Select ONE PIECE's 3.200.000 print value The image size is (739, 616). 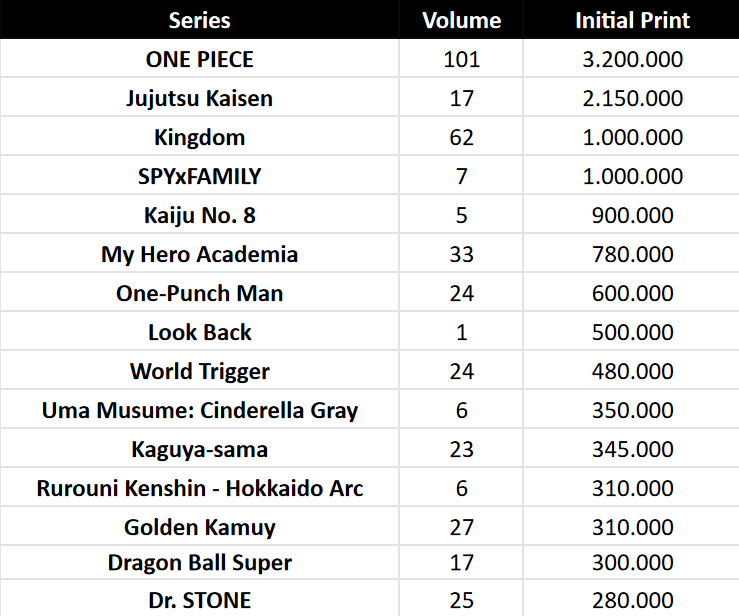pyautogui.click(x=632, y=59)
